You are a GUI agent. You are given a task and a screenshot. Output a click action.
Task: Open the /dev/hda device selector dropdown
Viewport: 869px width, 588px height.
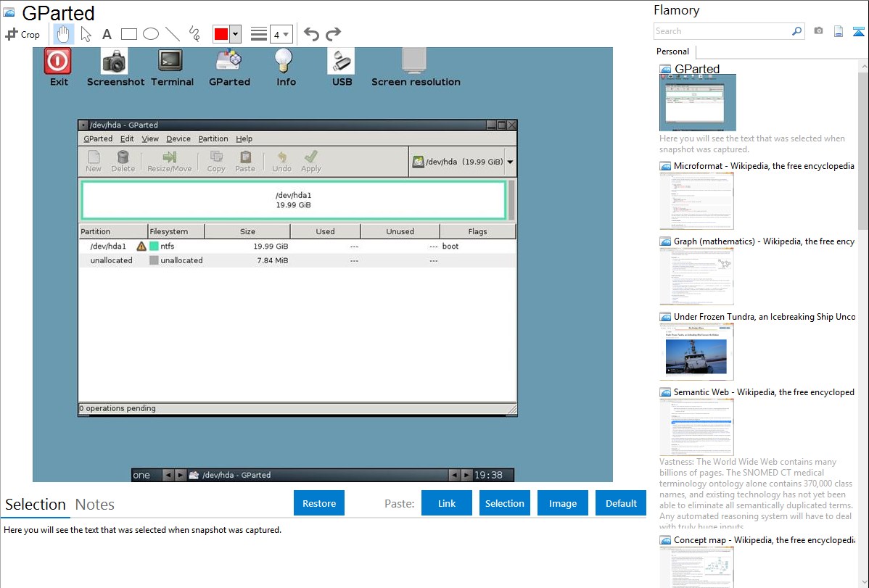click(463, 162)
